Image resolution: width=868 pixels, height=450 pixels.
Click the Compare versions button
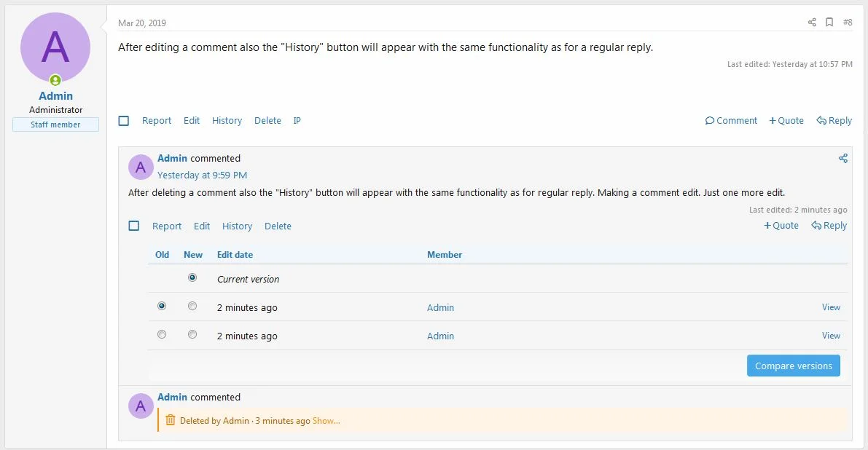click(793, 366)
